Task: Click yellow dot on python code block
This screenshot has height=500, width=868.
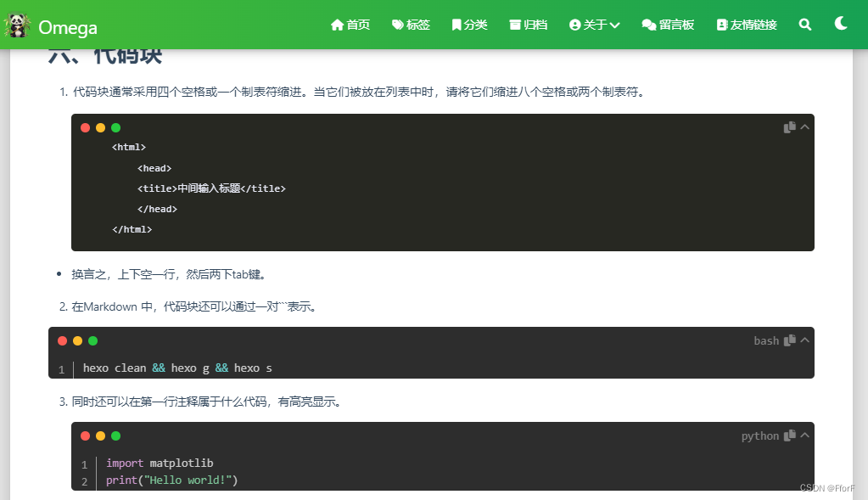Action: tap(100, 436)
